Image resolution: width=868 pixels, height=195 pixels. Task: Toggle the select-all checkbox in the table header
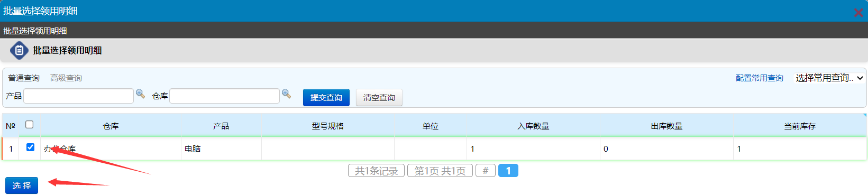click(x=30, y=125)
